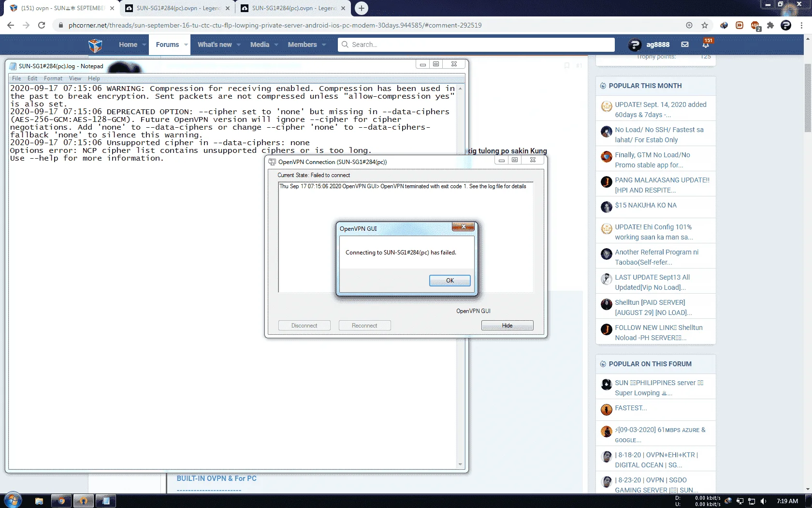812x508 pixels.
Task: Open 'PANG MALAKASANG UPDATE!!' thread
Action: [662, 185]
